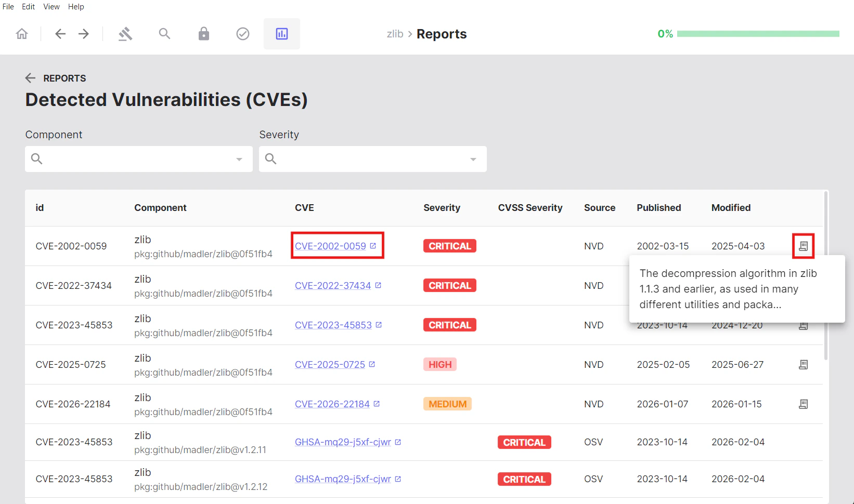
Task: Click the checkmark (validation) toolbar icon
Action: coord(242,34)
